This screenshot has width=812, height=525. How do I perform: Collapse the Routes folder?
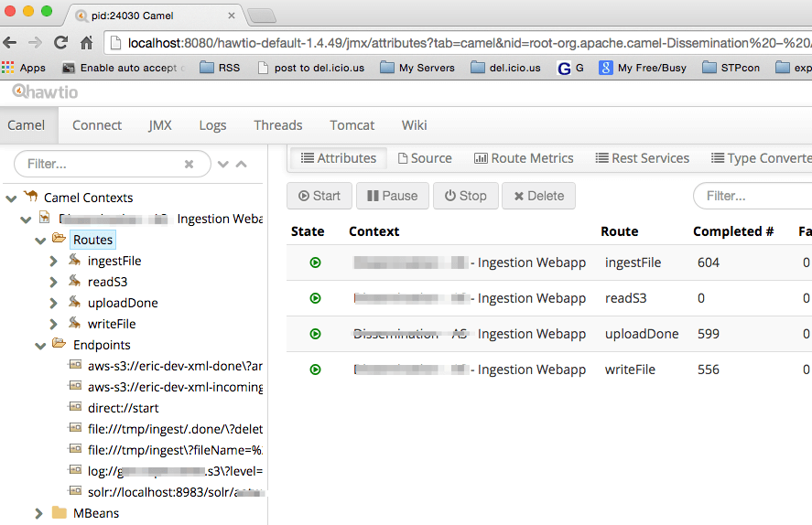pos(40,241)
